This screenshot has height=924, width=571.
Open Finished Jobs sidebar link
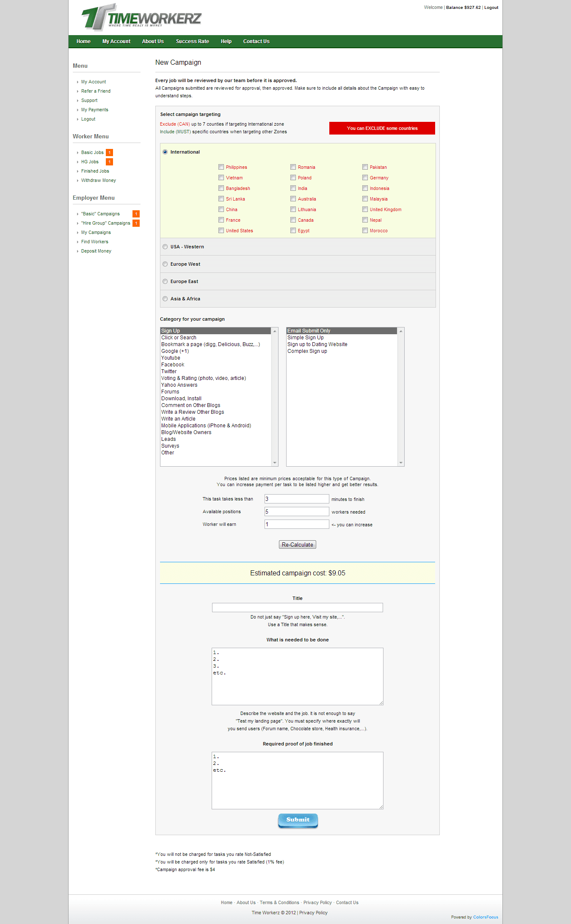point(95,171)
